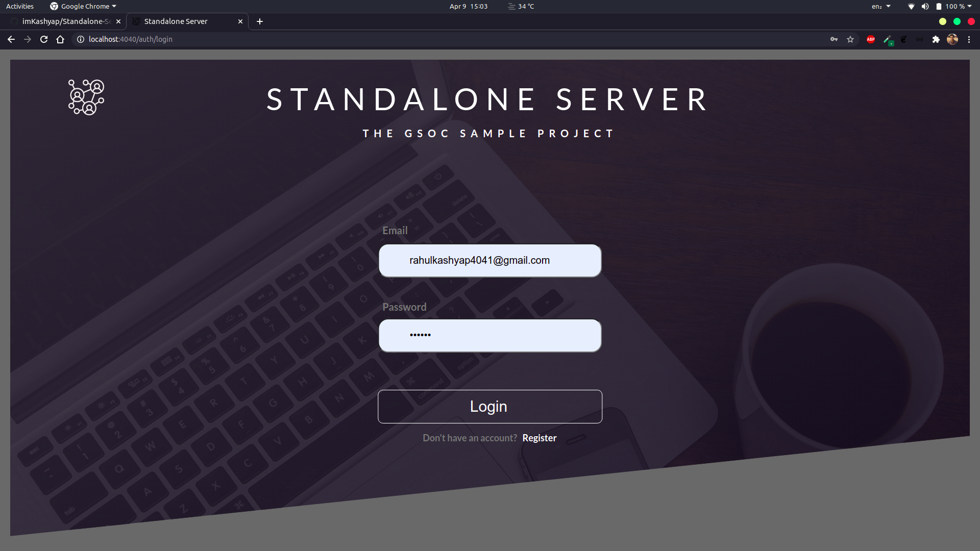The height and width of the screenshot is (551, 980).
Task: Switch to the imKashyap/Standalone-Se tab
Action: 65,21
